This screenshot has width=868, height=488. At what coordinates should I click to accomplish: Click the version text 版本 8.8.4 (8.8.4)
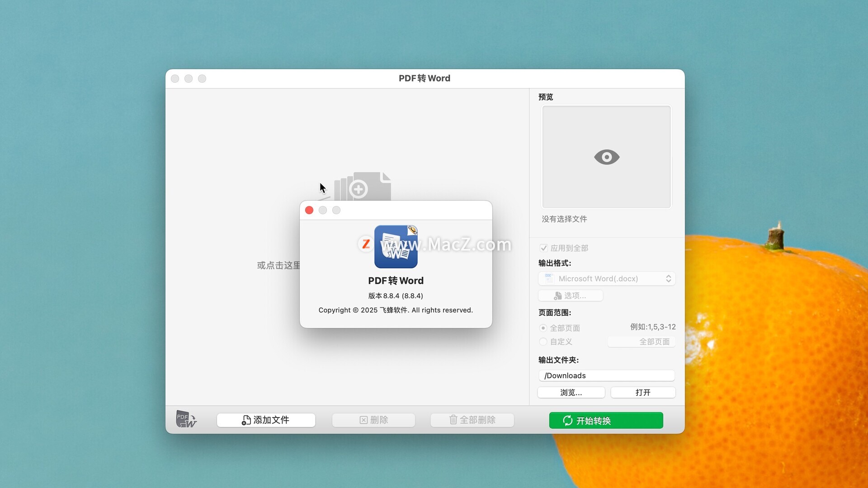click(396, 296)
